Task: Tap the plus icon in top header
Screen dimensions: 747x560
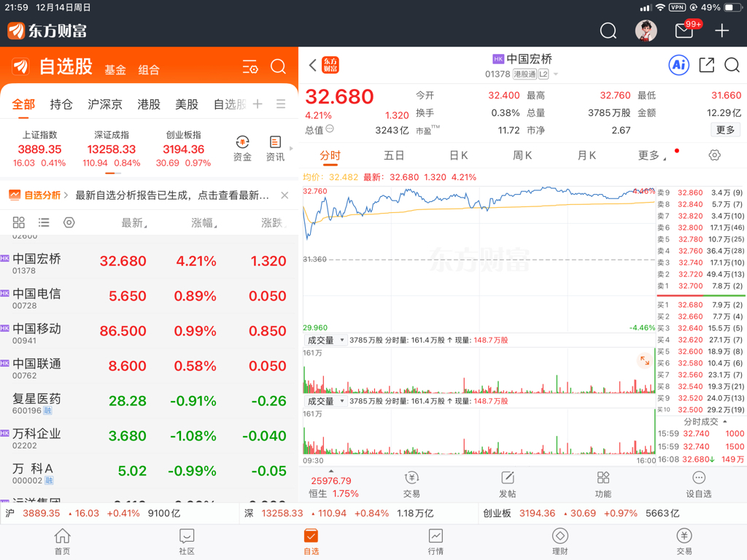Action: coord(721,31)
